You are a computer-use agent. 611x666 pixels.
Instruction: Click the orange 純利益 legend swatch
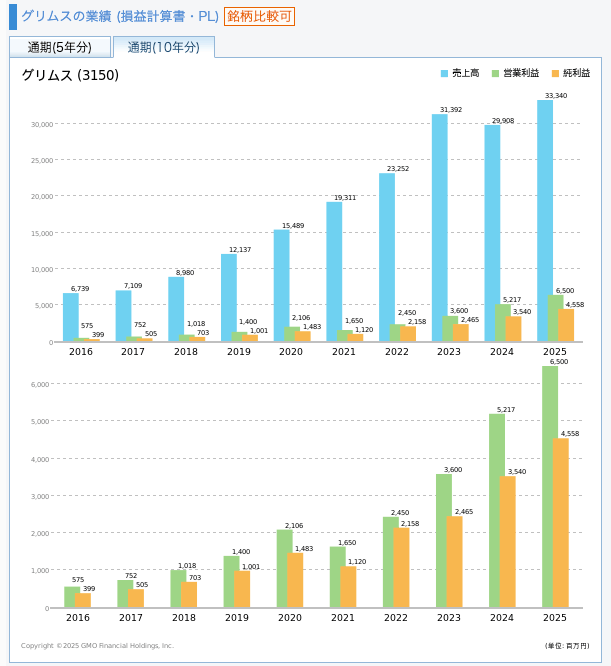pyautogui.click(x=555, y=74)
